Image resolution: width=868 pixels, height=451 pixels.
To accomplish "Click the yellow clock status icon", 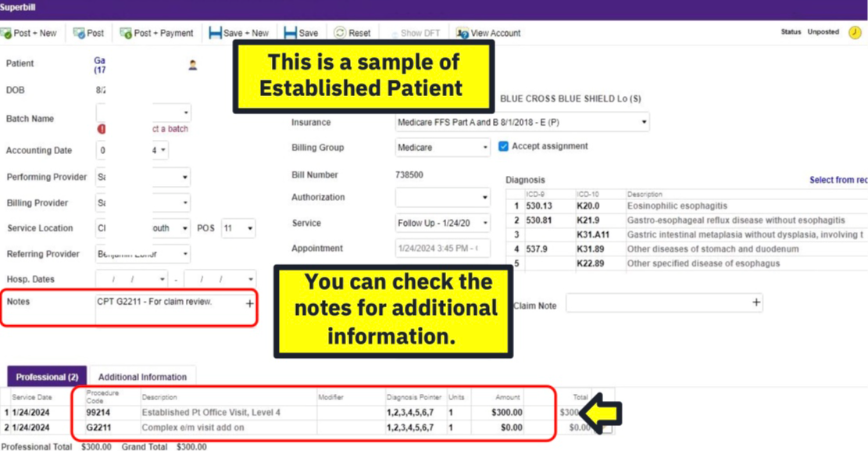I will (x=855, y=33).
